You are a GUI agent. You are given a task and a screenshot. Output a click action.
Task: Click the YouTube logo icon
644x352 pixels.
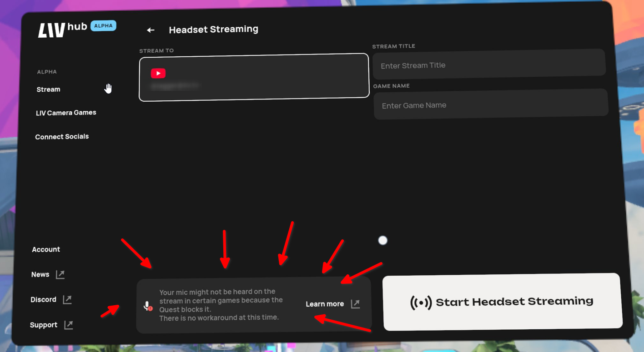point(158,73)
